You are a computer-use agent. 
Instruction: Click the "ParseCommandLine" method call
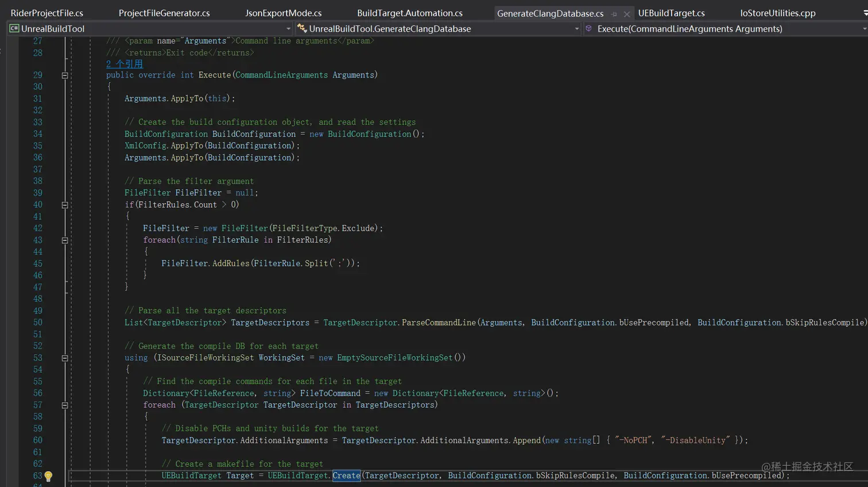click(439, 322)
